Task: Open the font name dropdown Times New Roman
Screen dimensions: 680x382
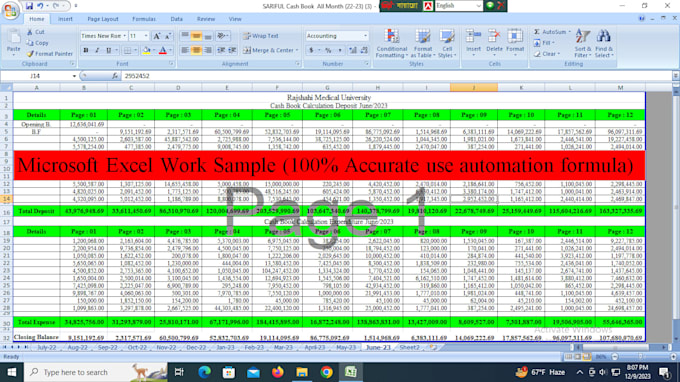Action: pos(124,36)
